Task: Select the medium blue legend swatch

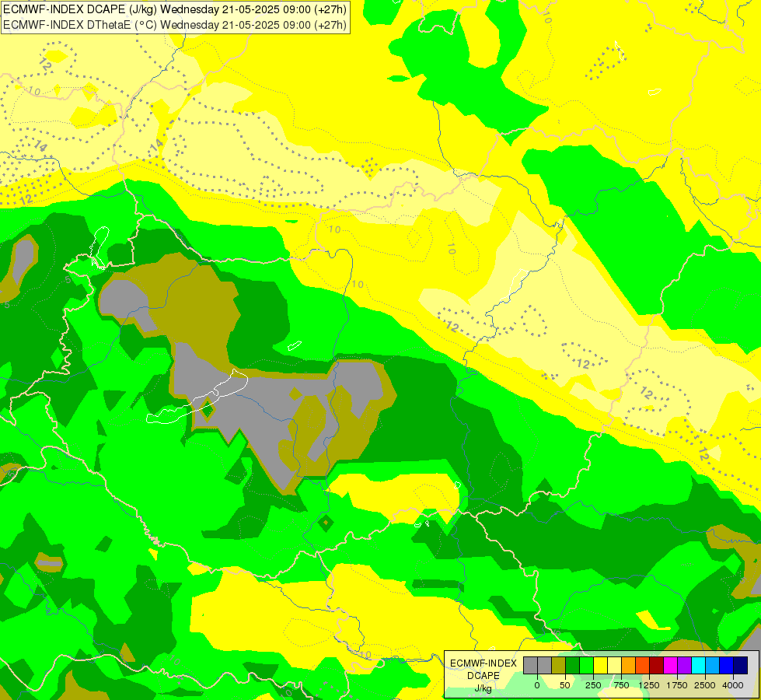Action: (727, 665)
